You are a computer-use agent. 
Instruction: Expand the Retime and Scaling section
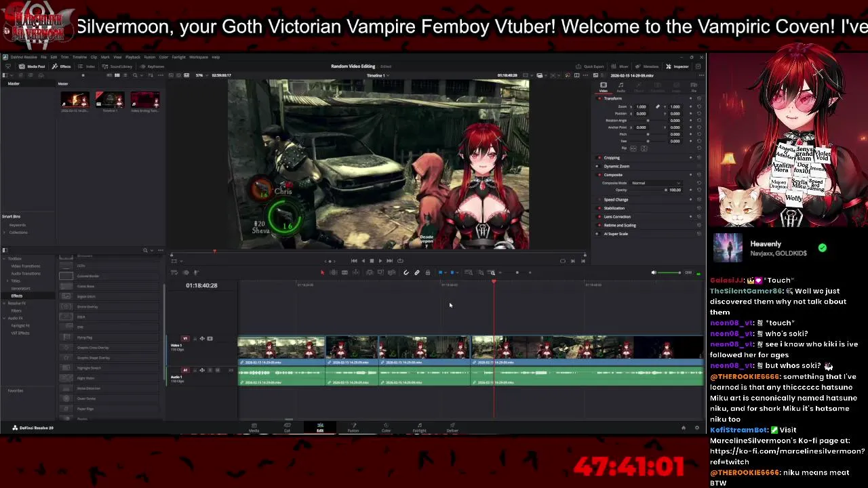(620, 225)
